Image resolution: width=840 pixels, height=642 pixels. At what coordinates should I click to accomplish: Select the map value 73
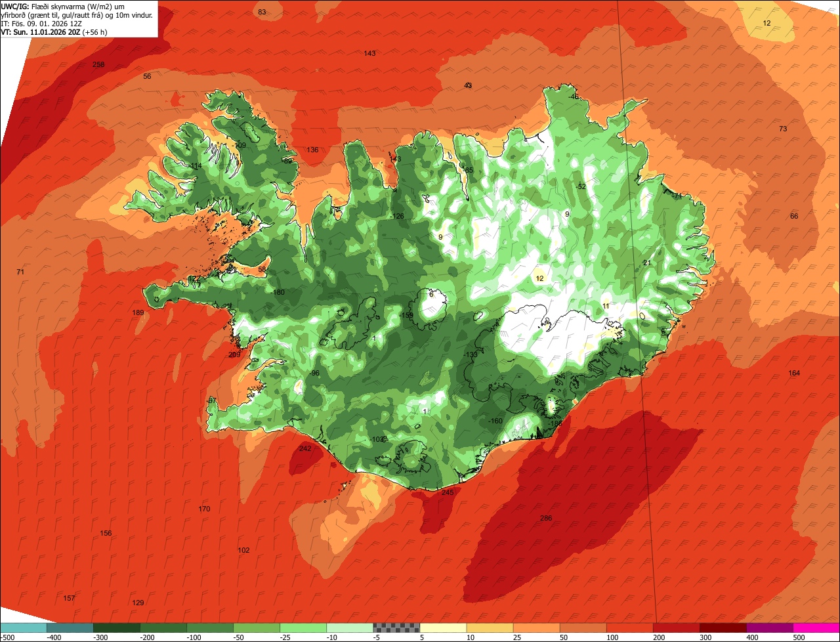783,129
